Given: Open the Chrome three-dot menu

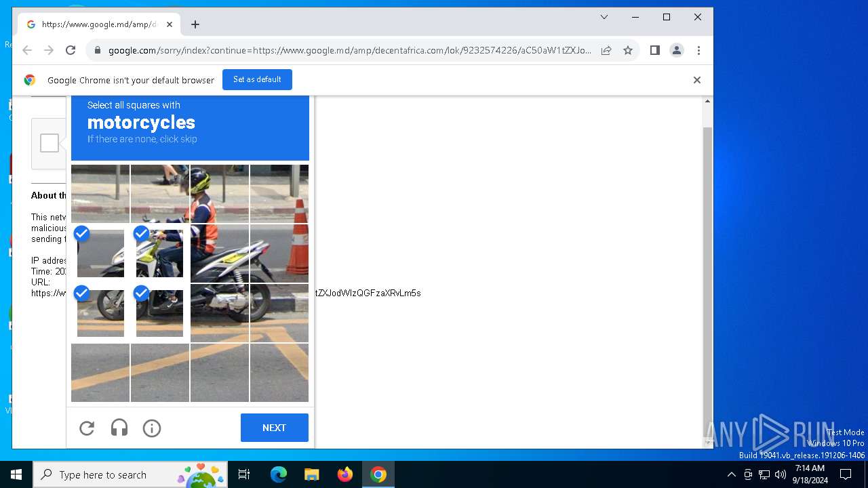Looking at the screenshot, I should 698,50.
